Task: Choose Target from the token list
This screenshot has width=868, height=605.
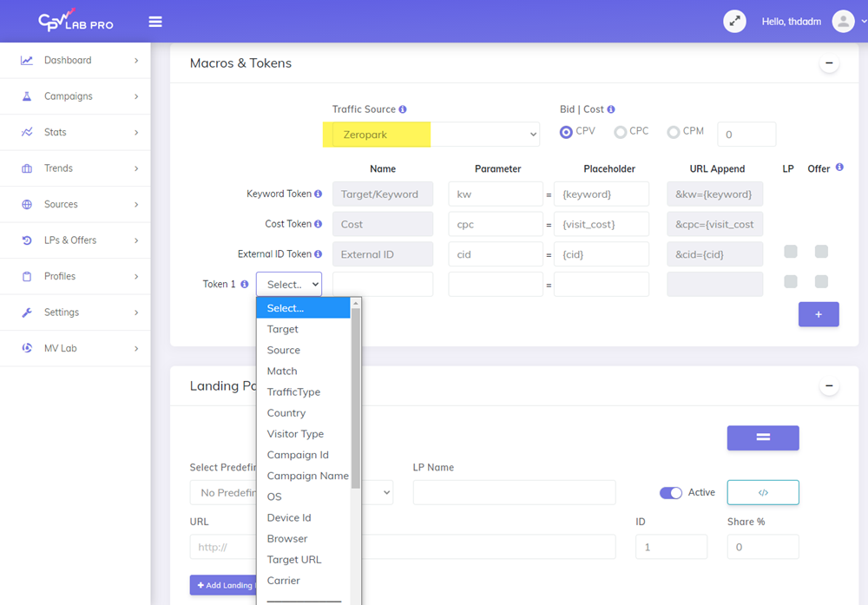Action: [x=303, y=329]
